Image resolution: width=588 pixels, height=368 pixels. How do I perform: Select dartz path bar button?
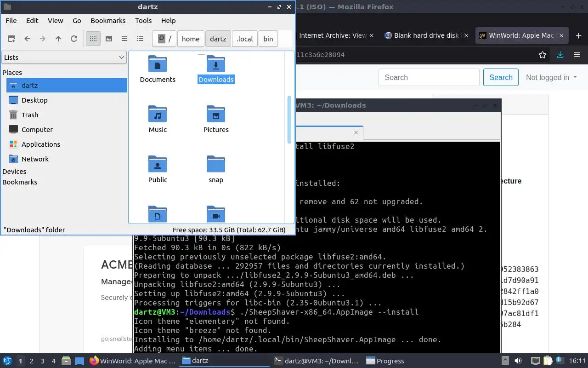click(218, 39)
